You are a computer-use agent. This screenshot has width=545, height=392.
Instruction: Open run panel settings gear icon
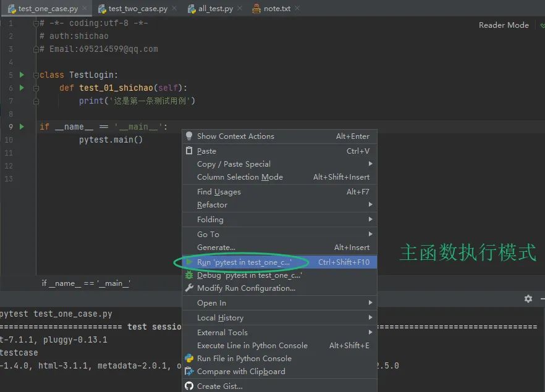tap(528, 299)
